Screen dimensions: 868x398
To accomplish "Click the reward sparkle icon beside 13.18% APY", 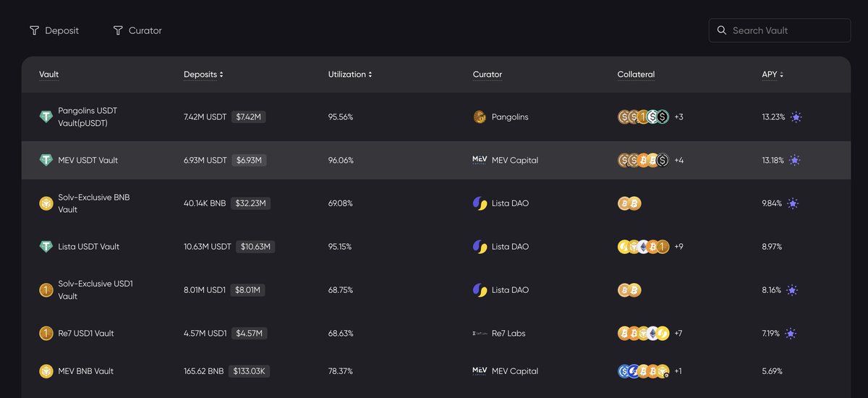I will click(794, 160).
